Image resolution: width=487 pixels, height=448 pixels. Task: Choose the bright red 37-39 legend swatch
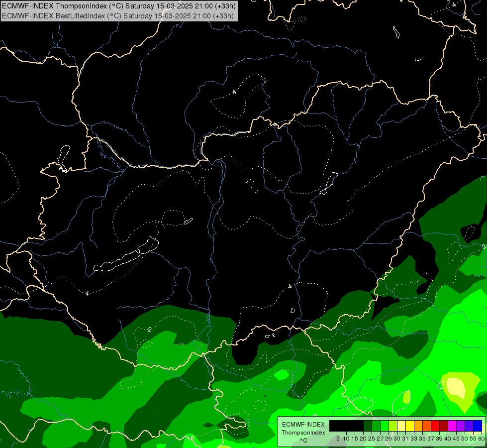(x=435, y=426)
